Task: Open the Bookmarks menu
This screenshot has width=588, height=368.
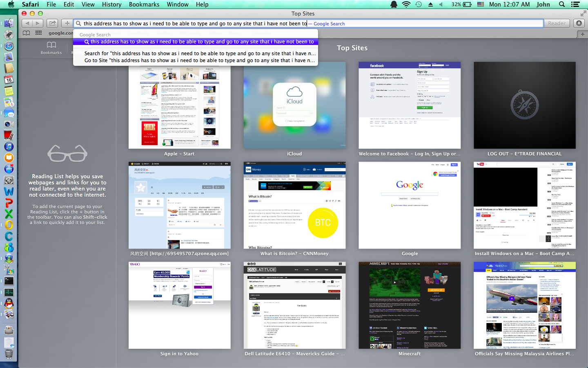Action: tap(144, 4)
